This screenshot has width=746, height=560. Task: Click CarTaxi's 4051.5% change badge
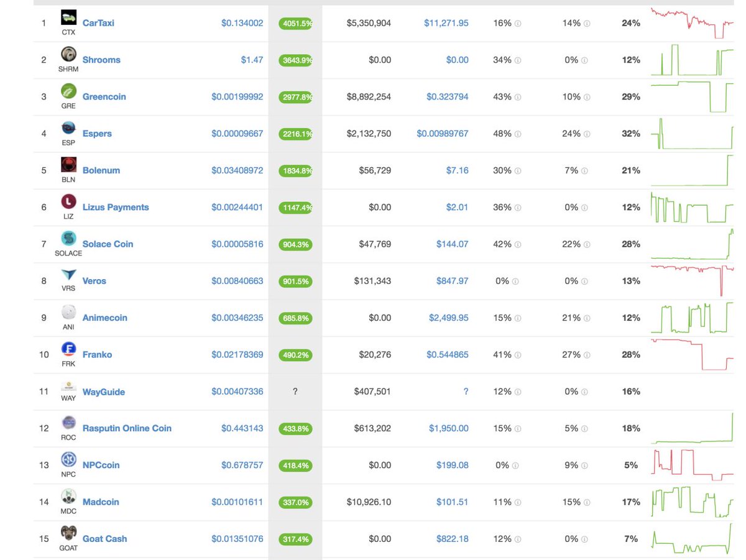pyautogui.click(x=295, y=23)
